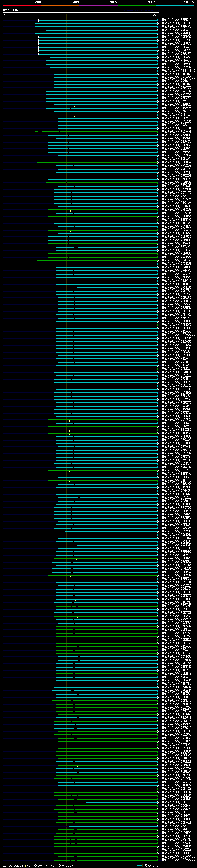Viewport: 197px width, 868px height.
Task: Click label UniRef100_Q6PWL7
Action: pyautogui.click(x=177, y=301)
